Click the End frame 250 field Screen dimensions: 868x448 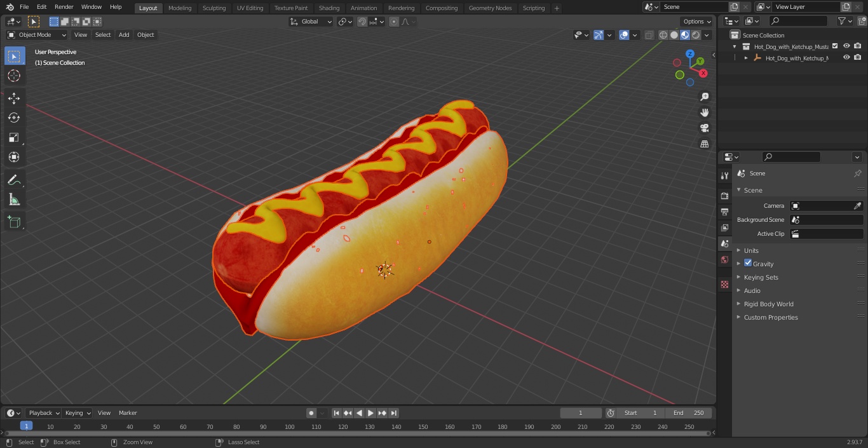click(689, 413)
